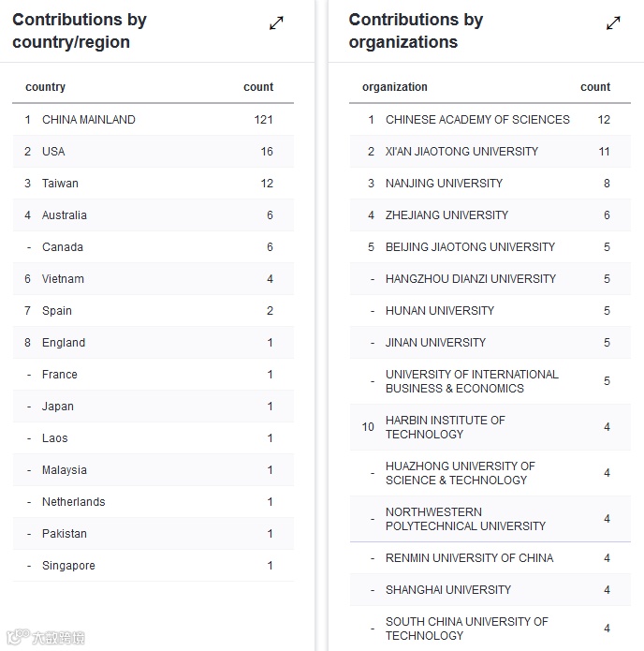
Task: Select the USA country row
Action: point(53,152)
